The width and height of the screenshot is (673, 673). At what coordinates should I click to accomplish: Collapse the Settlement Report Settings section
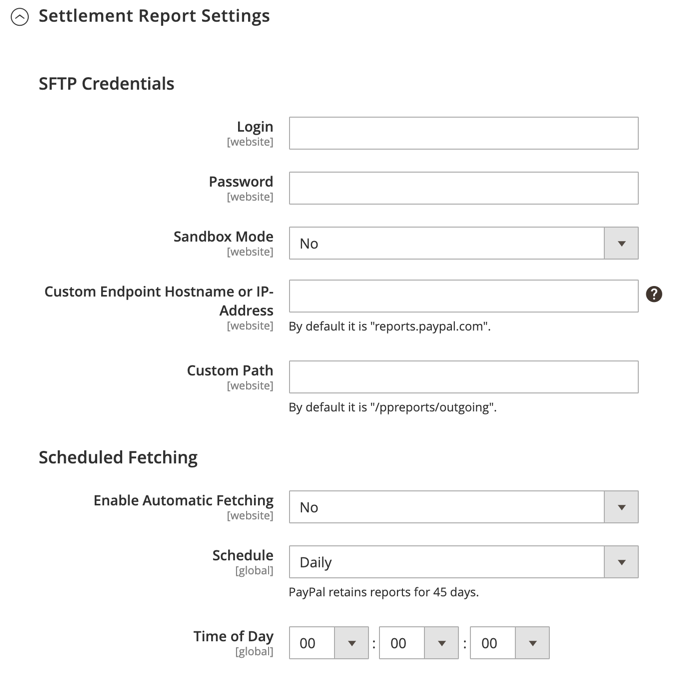(20, 17)
